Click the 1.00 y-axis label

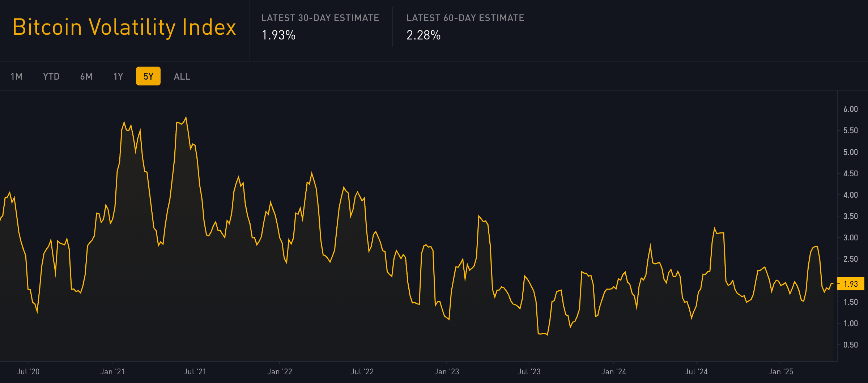coord(851,323)
